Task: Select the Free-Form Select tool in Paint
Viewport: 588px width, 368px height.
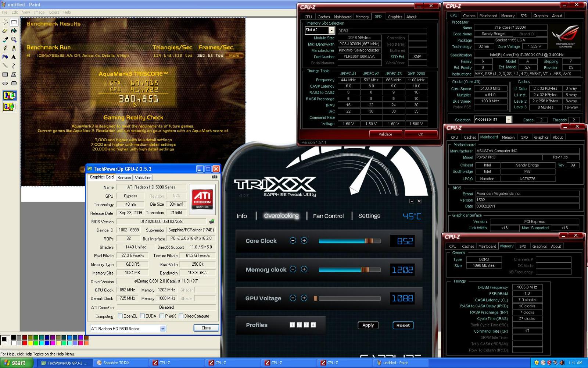Action: tap(5, 22)
